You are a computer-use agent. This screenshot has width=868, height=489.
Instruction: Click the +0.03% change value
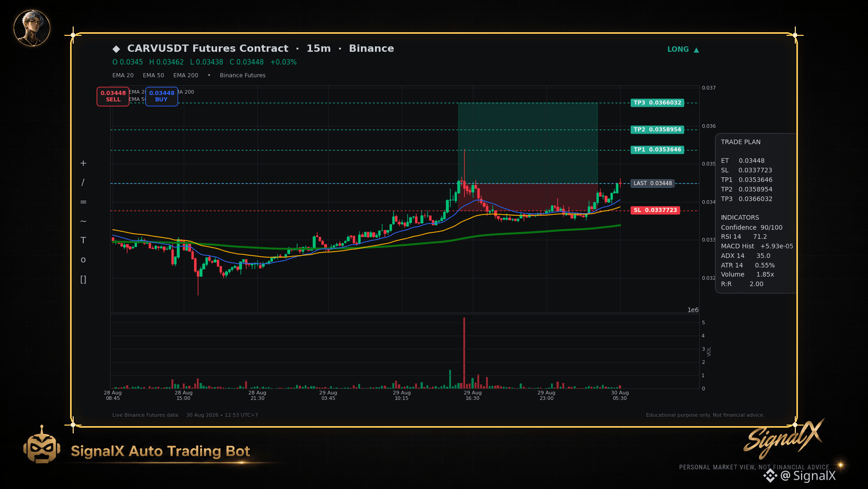click(283, 62)
